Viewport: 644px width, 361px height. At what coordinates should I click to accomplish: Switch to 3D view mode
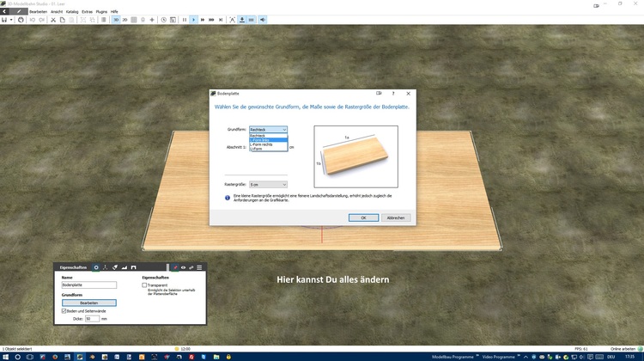116,19
